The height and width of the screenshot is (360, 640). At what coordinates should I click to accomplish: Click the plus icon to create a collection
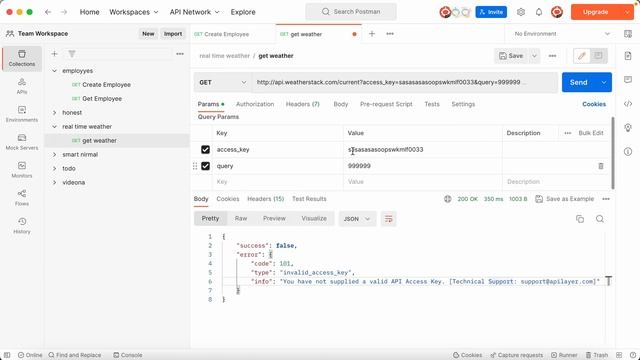click(54, 53)
